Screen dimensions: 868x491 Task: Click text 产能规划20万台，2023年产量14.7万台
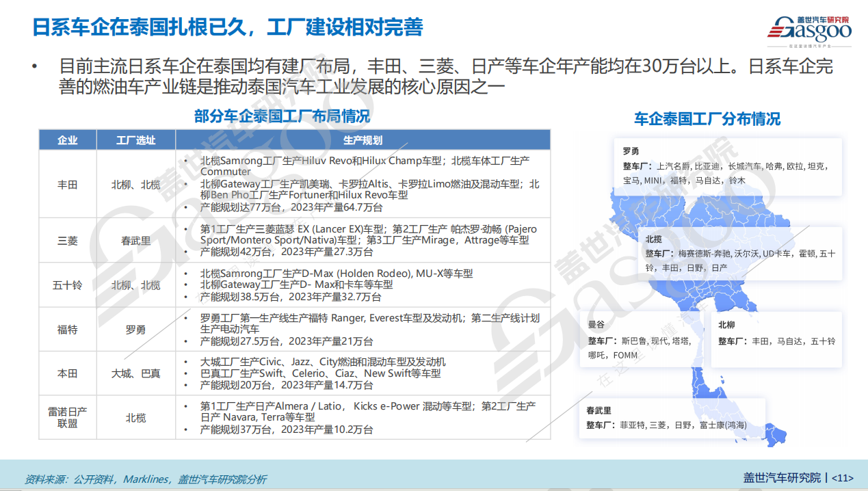[x=287, y=385]
